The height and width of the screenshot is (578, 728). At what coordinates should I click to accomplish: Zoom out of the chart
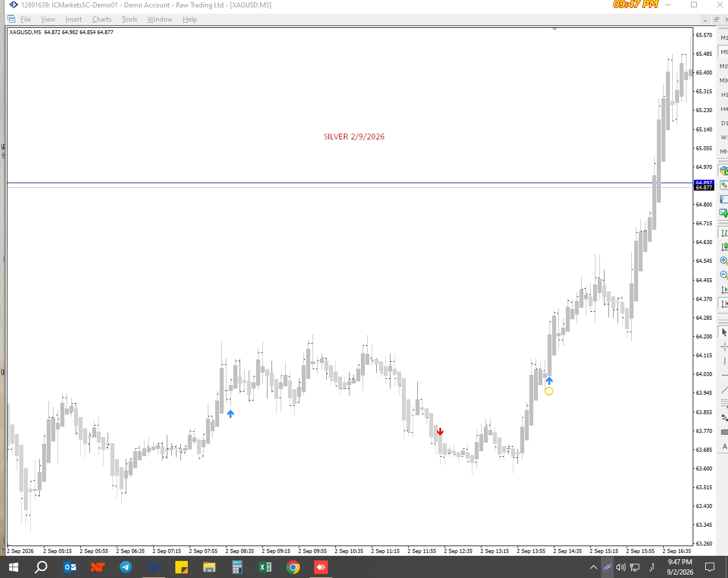(724, 275)
